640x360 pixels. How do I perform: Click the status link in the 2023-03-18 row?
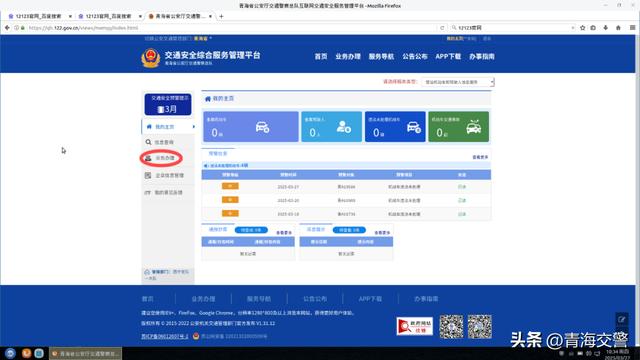(x=462, y=214)
